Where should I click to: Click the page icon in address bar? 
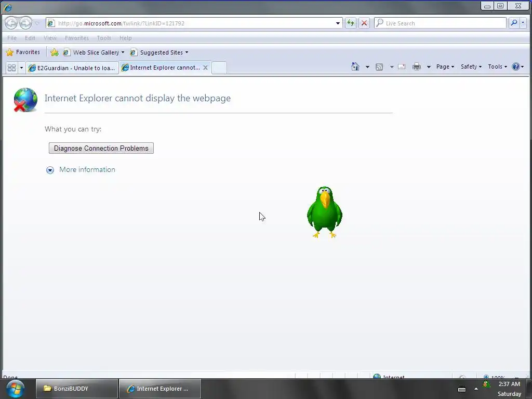coord(51,23)
